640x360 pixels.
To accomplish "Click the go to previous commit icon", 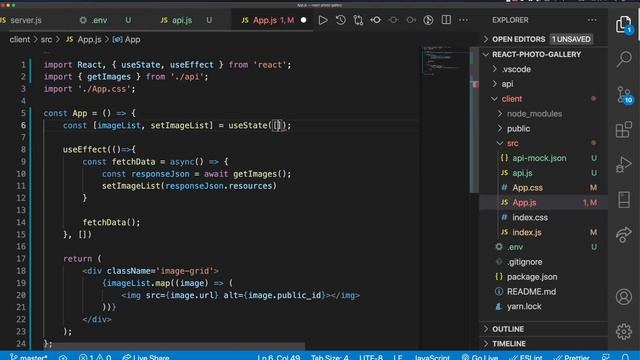I will coord(376,20).
